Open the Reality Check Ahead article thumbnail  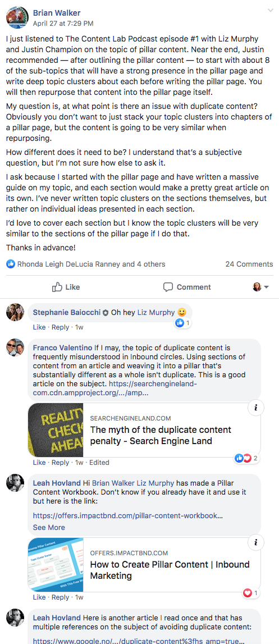(56, 430)
